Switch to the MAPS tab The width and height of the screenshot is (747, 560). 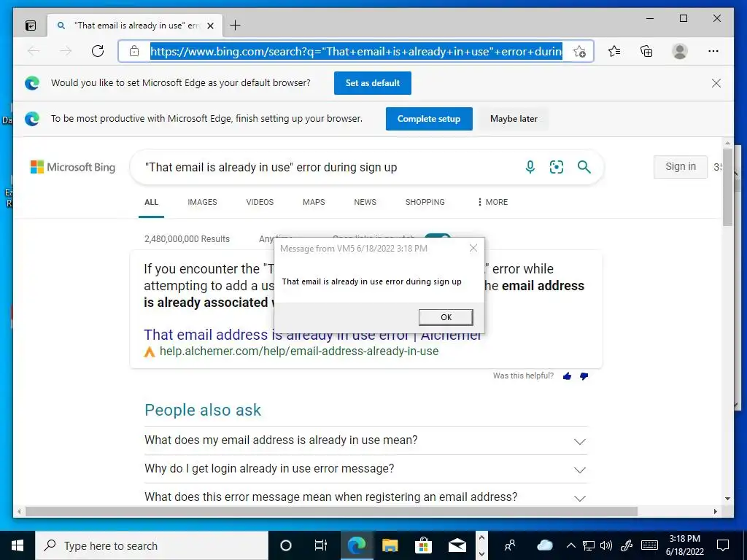click(314, 202)
